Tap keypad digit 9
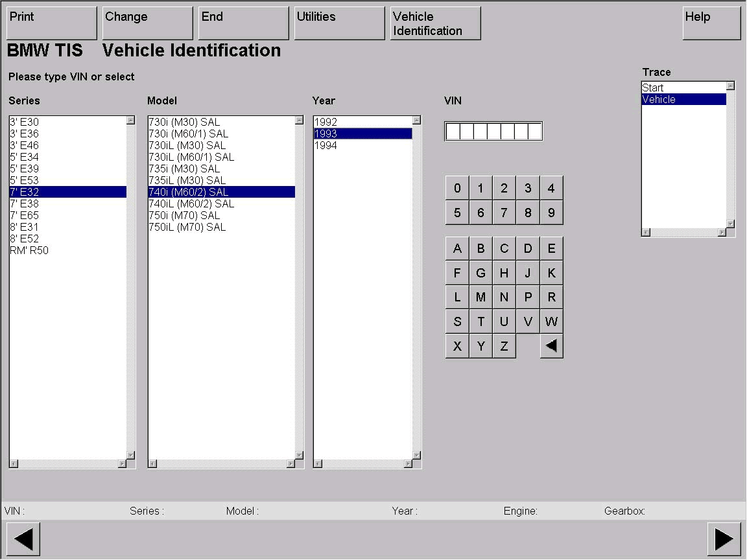The height and width of the screenshot is (560, 747). click(551, 213)
